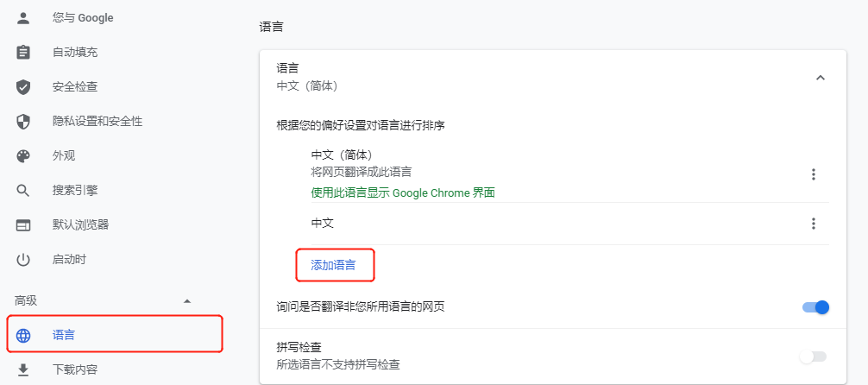Select 下载内容 in the sidebar

(75, 370)
